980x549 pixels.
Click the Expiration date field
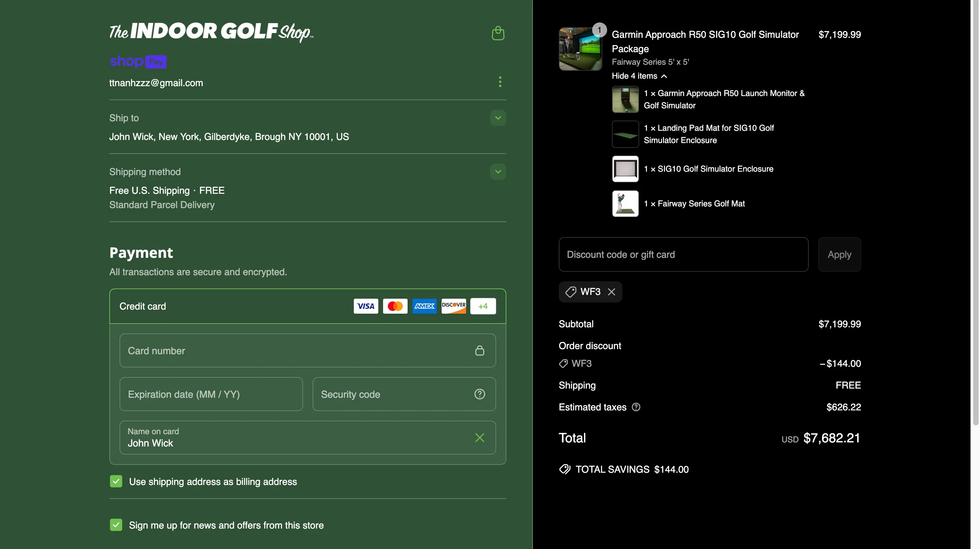pyautogui.click(x=211, y=394)
